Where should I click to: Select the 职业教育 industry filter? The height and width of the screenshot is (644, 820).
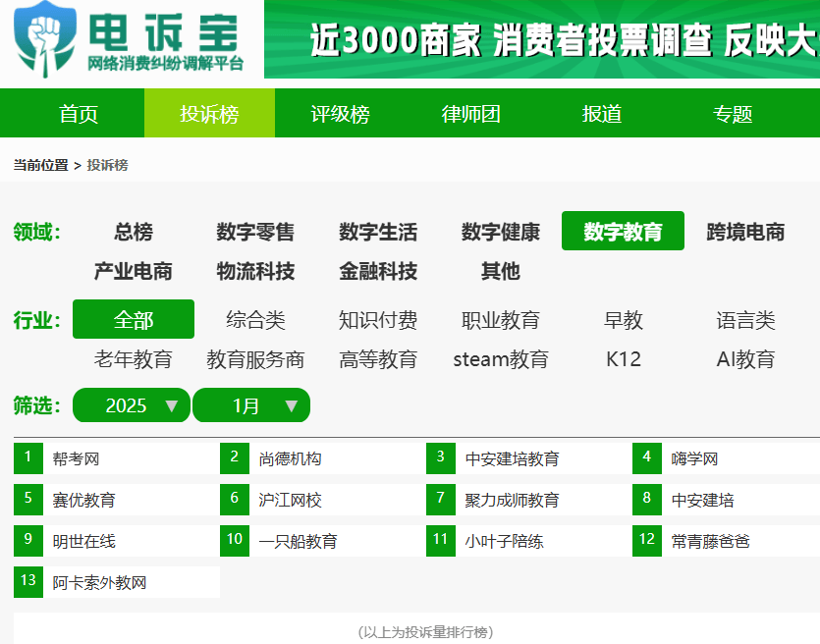click(501, 320)
